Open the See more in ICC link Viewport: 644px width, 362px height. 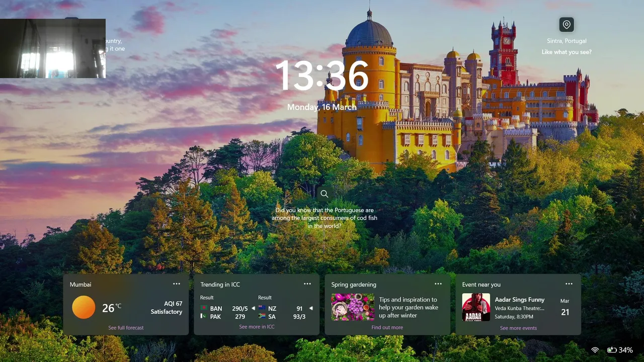point(257,327)
